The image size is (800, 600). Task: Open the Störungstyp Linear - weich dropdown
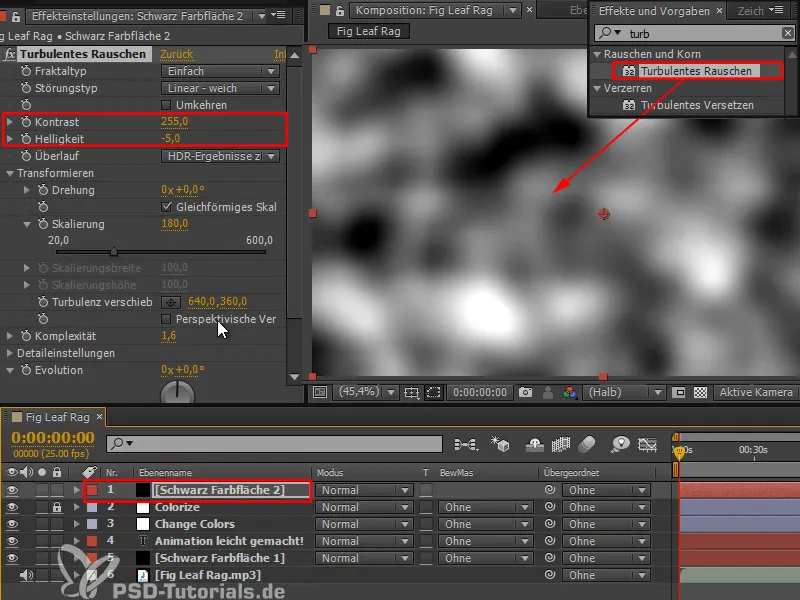(x=220, y=88)
